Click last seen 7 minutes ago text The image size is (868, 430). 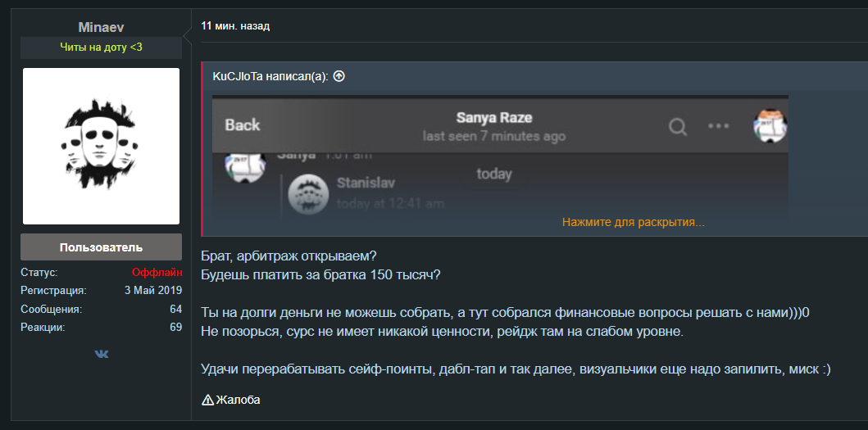pyautogui.click(x=494, y=136)
